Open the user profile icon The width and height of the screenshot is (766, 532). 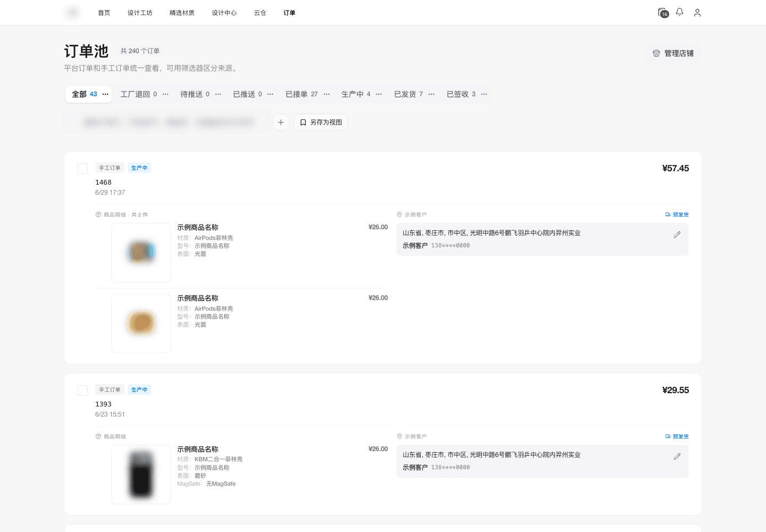tap(697, 13)
